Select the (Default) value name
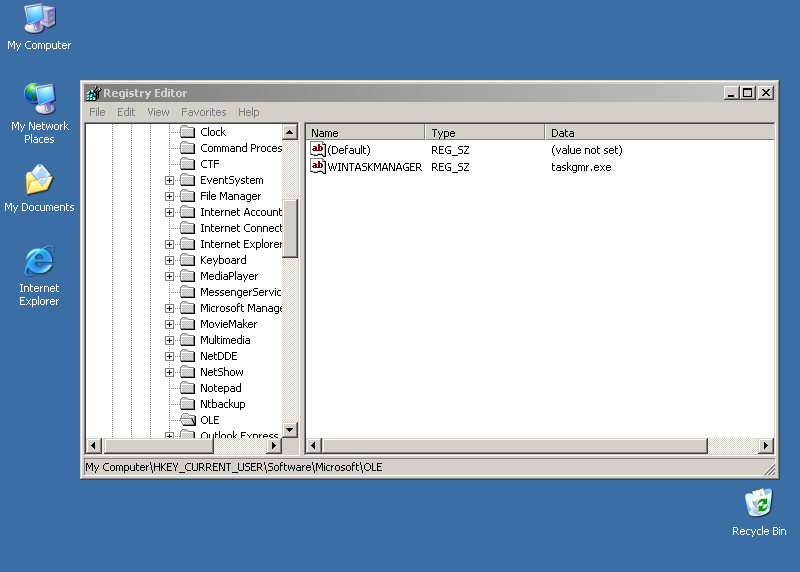This screenshot has height=572, width=800. pyautogui.click(x=349, y=150)
